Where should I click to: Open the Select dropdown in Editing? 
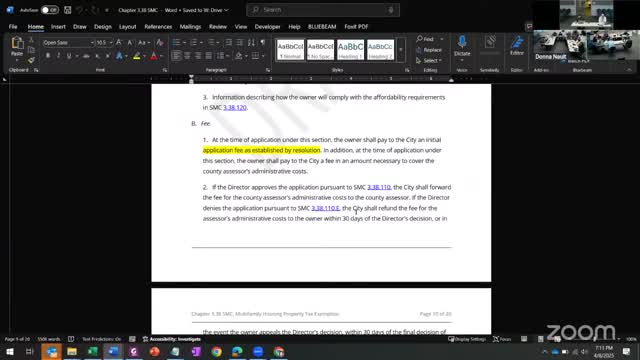pos(429,60)
